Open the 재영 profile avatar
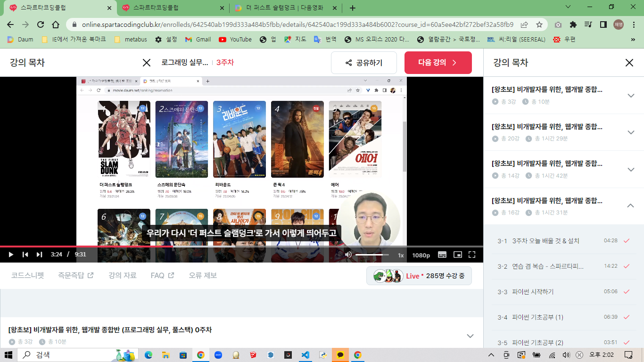The width and height of the screenshot is (644, 362). 619,25
